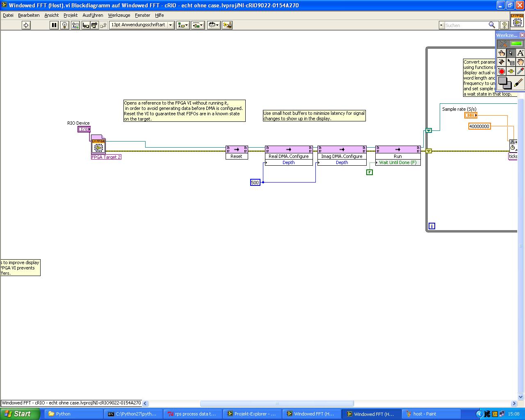Open the 13pt Anwendungsschriftart font dropdown

point(142,25)
